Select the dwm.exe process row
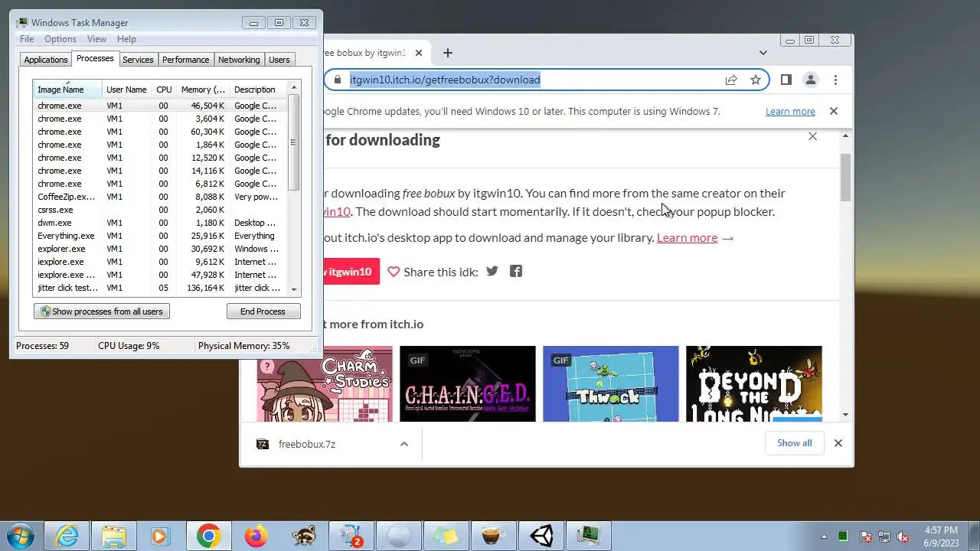The height and width of the screenshot is (551, 980). pos(160,223)
